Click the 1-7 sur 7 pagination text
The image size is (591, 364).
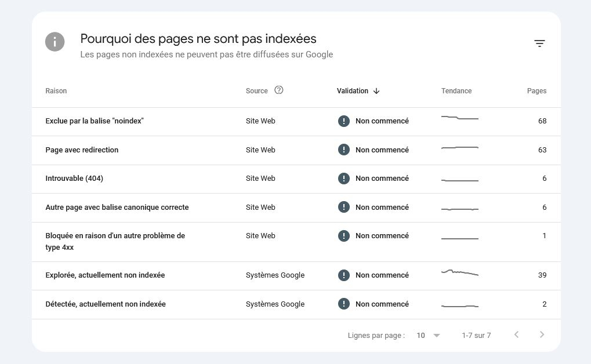point(476,336)
